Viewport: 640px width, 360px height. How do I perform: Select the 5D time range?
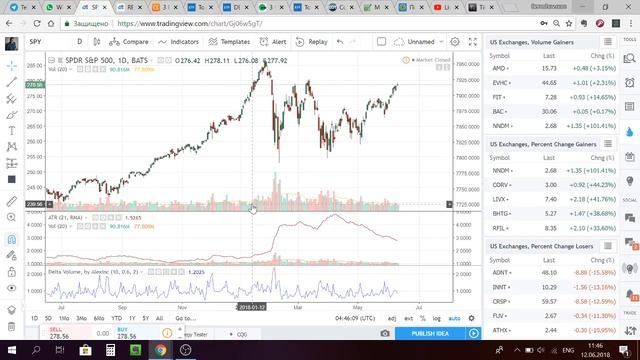(x=48, y=318)
